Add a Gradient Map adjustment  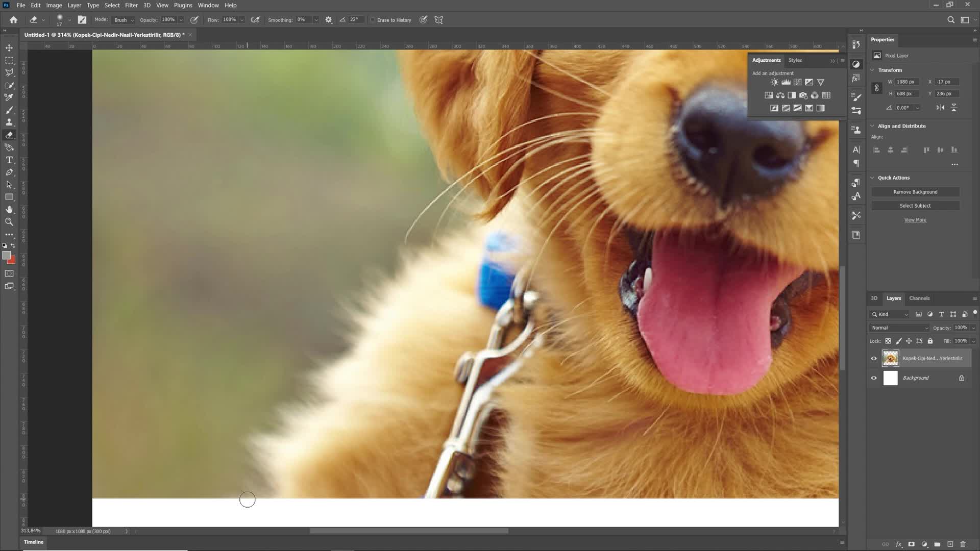[x=820, y=108]
